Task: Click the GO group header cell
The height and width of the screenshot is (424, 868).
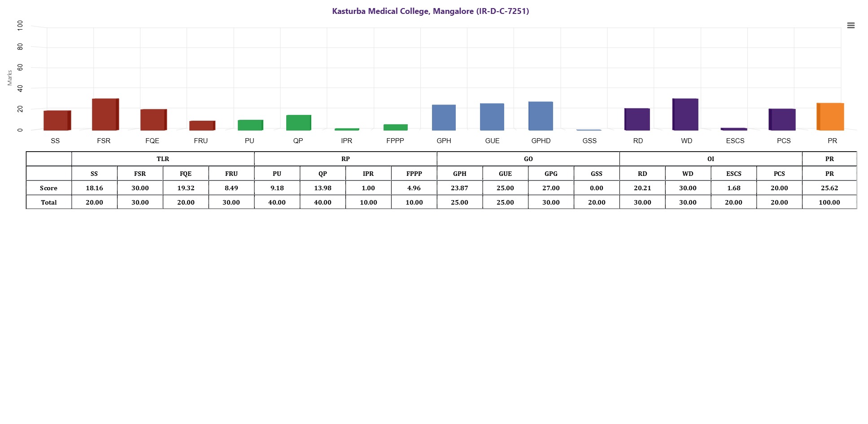Action: pos(528,159)
